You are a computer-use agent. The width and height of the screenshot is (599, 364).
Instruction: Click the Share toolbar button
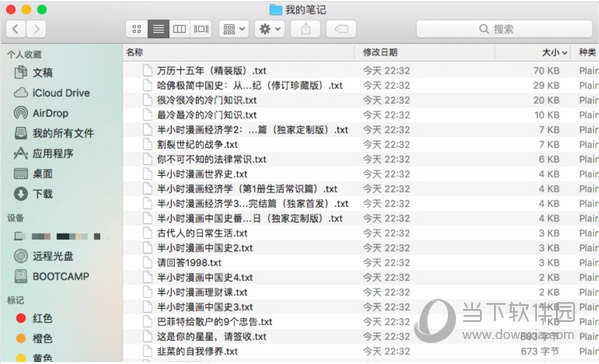[305, 29]
